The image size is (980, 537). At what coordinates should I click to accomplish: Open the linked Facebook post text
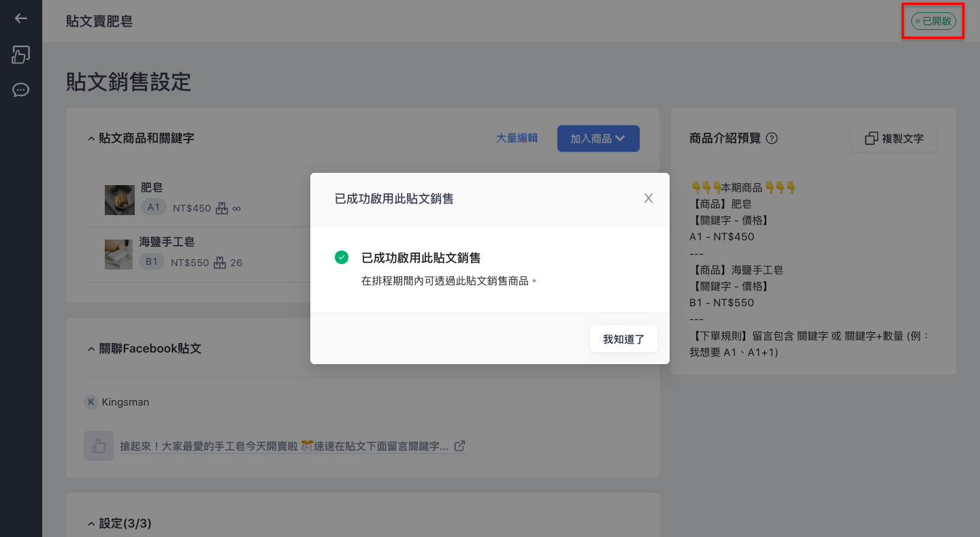click(x=284, y=446)
